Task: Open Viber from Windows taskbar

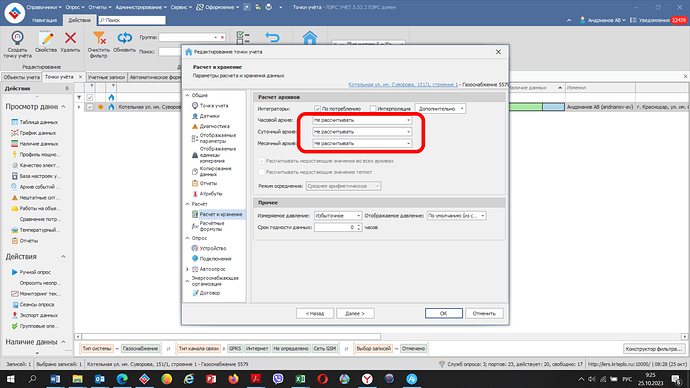Action: click(x=278, y=379)
